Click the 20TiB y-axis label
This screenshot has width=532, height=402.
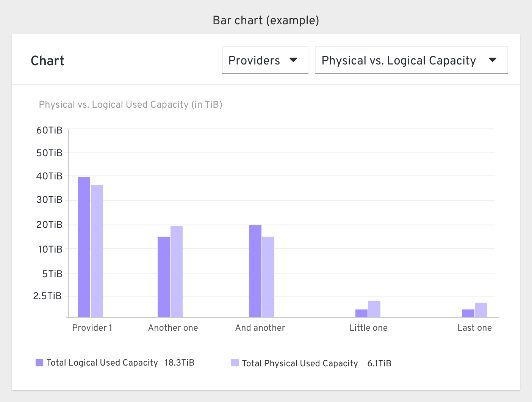(49, 225)
